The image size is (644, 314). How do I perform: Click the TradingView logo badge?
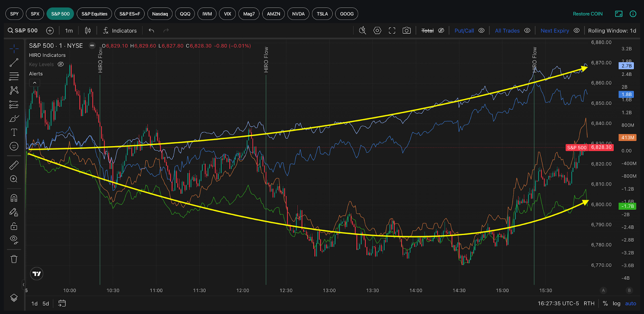pyautogui.click(x=37, y=274)
